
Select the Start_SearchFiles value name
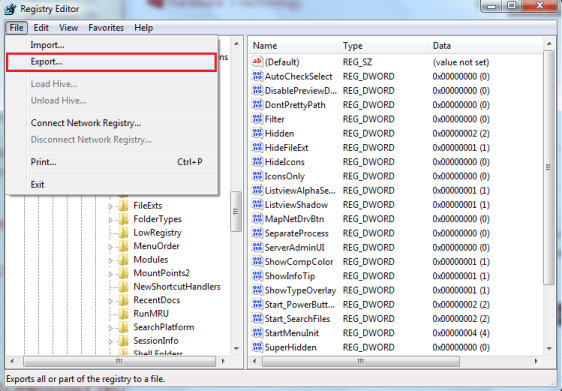pyautogui.click(x=297, y=319)
